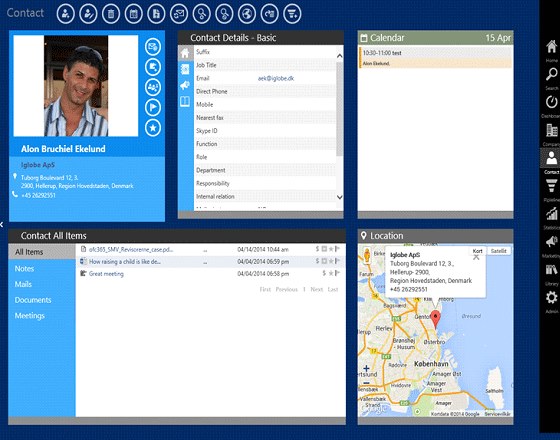
Task: Click the down arrow in Contact Details scrollbar
Action: point(340,197)
